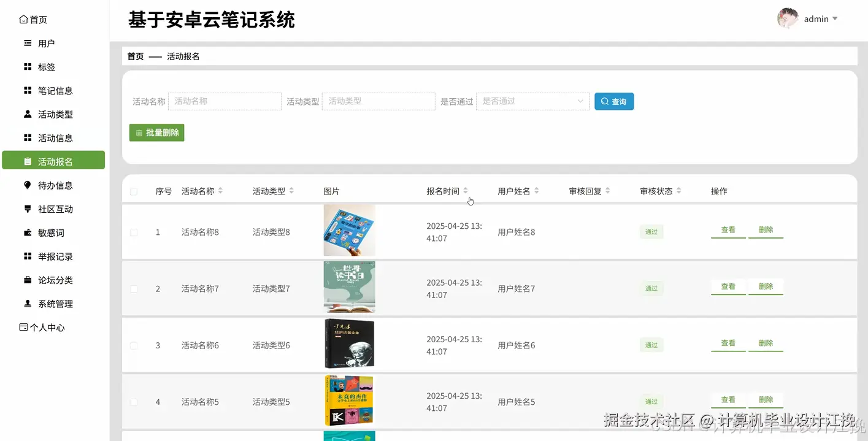This screenshot has width=868, height=441.
Task: Open the 是否通过 dropdown
Action: pos(532,101)
